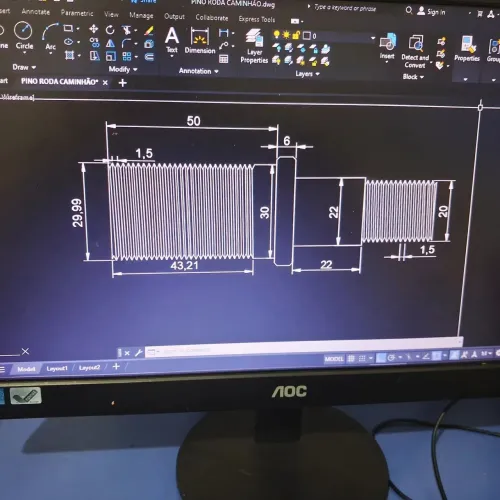Select the Erase tool
500x500 pixels.
pos(149,31)
